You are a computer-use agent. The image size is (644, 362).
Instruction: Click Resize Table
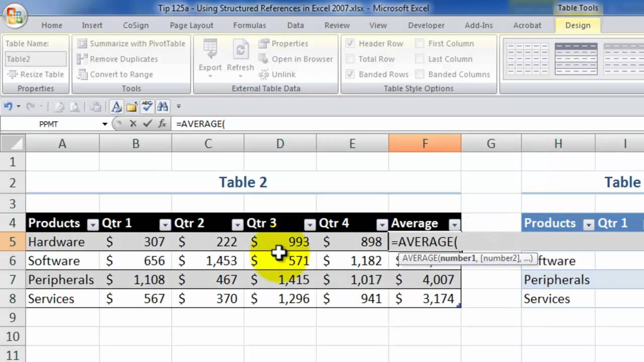[36, 74]
